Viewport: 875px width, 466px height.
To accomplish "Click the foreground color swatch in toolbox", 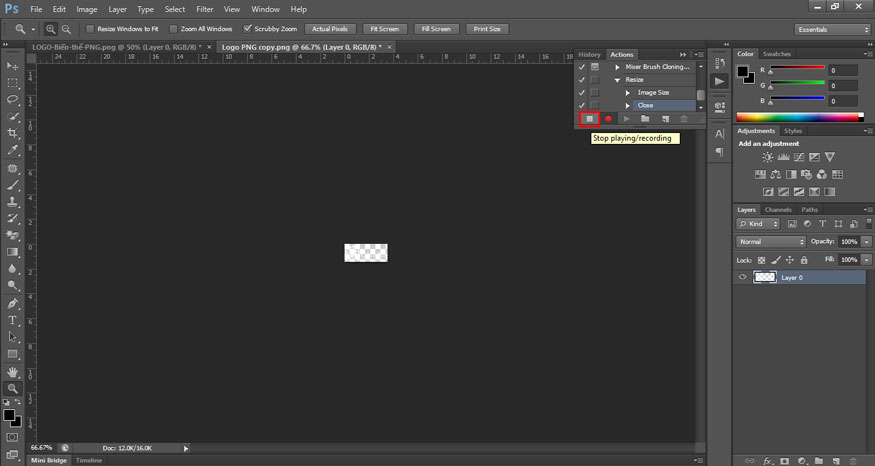I will pyautogui.click(x=9, y=415).
